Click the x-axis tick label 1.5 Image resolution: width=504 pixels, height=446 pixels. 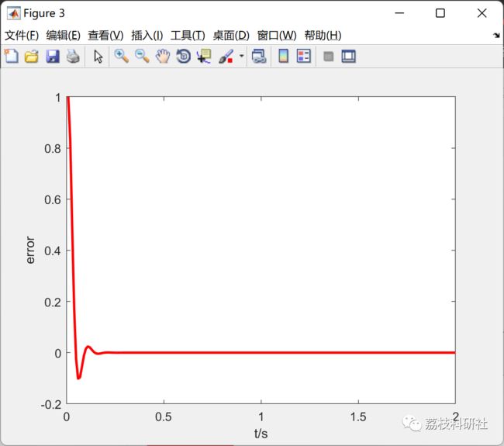(x=358, y=417)
